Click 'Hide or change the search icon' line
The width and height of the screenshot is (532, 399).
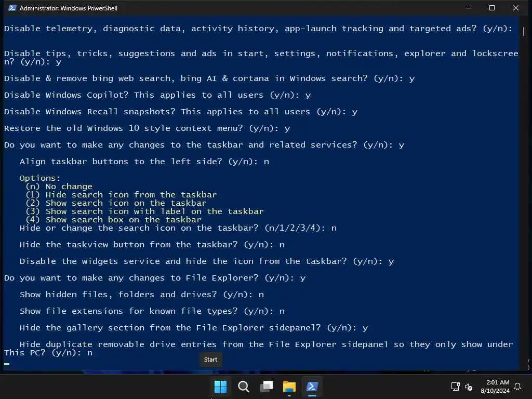coord(178,228)
